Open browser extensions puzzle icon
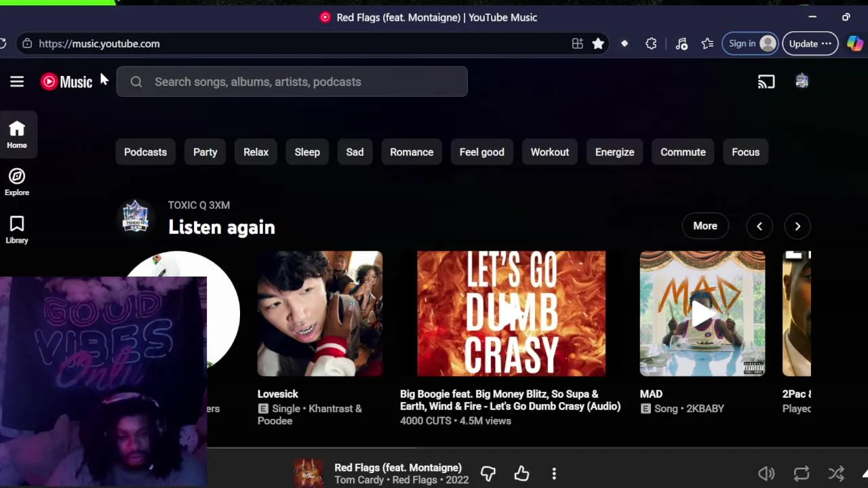The height and width of the screenshot is (488, 868). pos(651,43)
